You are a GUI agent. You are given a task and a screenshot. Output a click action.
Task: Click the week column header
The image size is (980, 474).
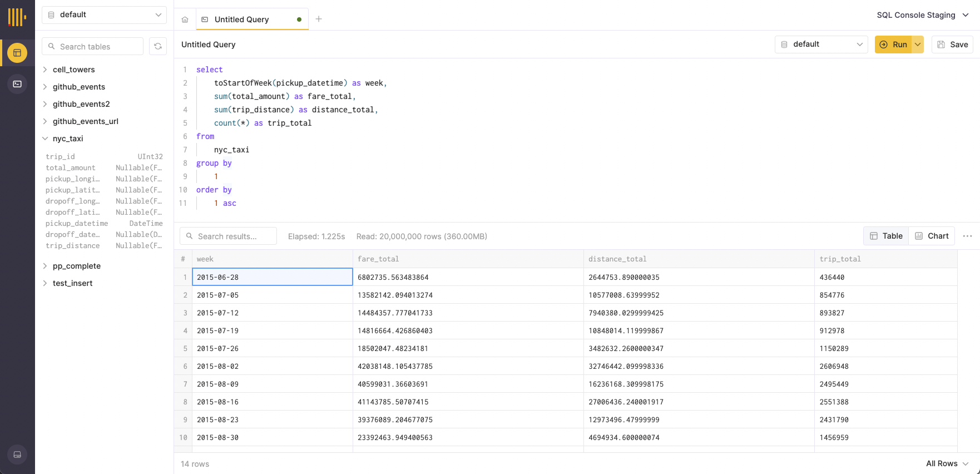[273, 259]
